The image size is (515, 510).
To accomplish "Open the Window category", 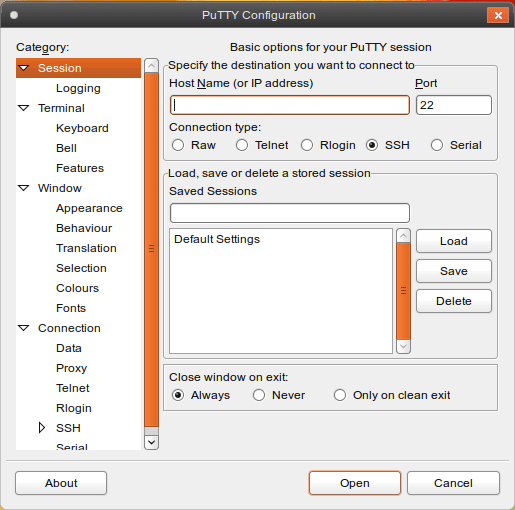I will tap(60, 188).
